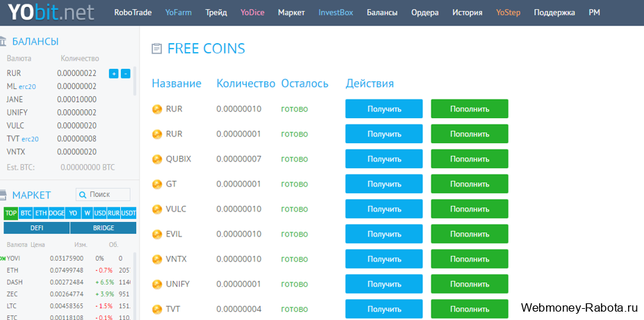
Task: Open YoFarm in the top navigation
Action: (x=179, y=13)
